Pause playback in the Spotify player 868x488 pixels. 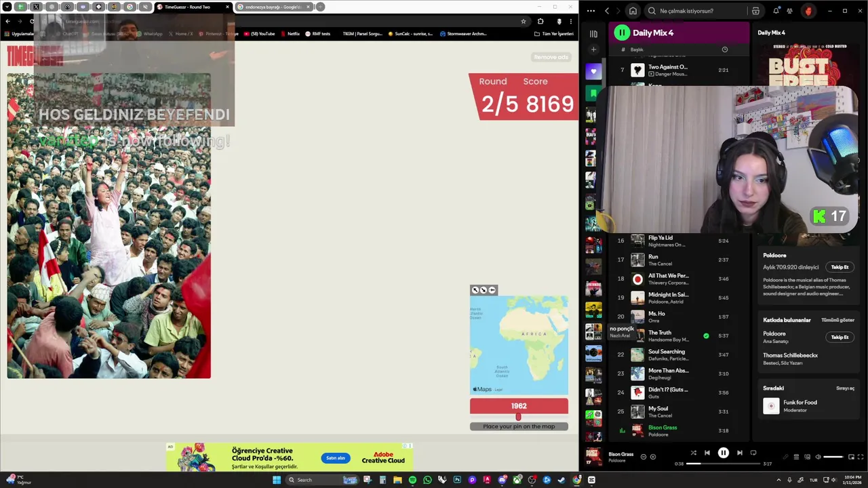click(723, 453)
